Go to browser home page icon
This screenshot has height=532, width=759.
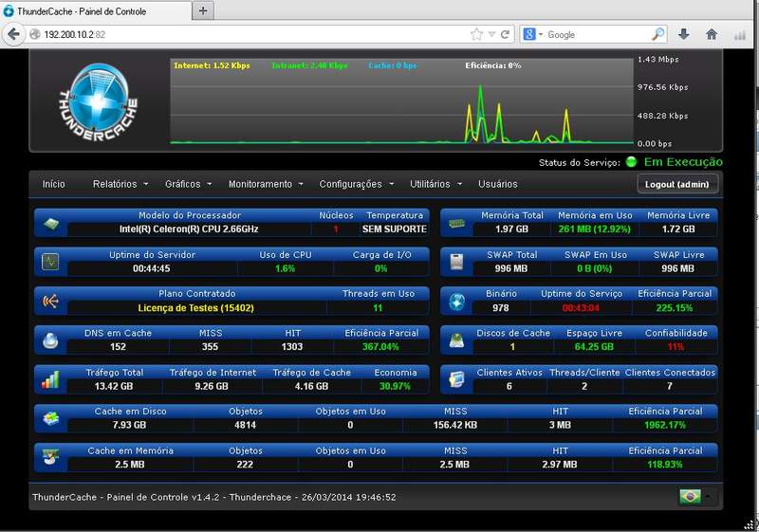tap(711, 34)
